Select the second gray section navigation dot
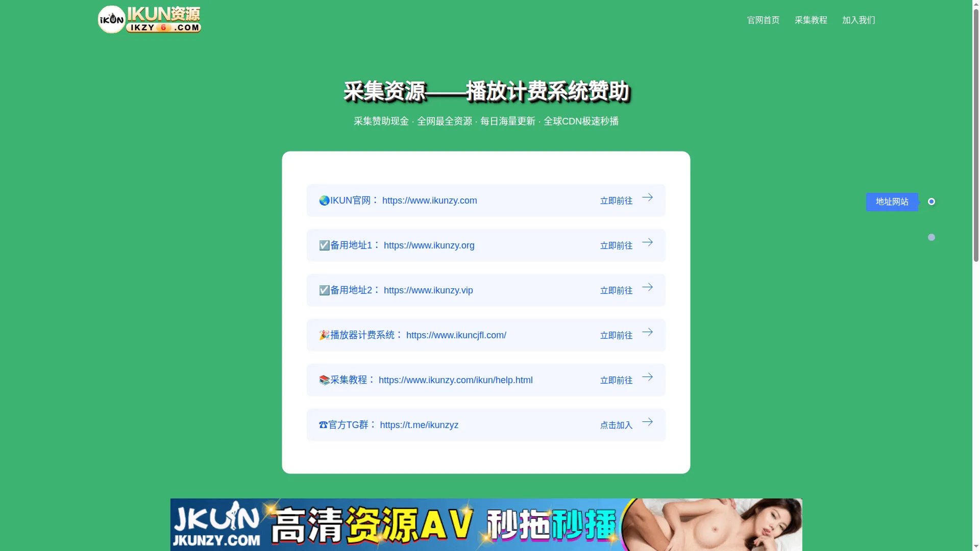 (x=932, y=237)
